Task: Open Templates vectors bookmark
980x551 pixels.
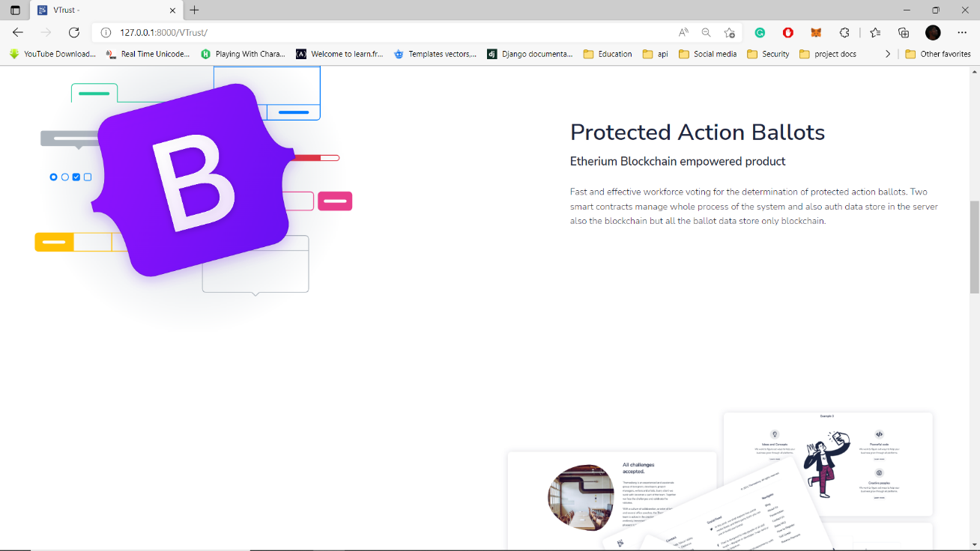Action: coord(435,54)
